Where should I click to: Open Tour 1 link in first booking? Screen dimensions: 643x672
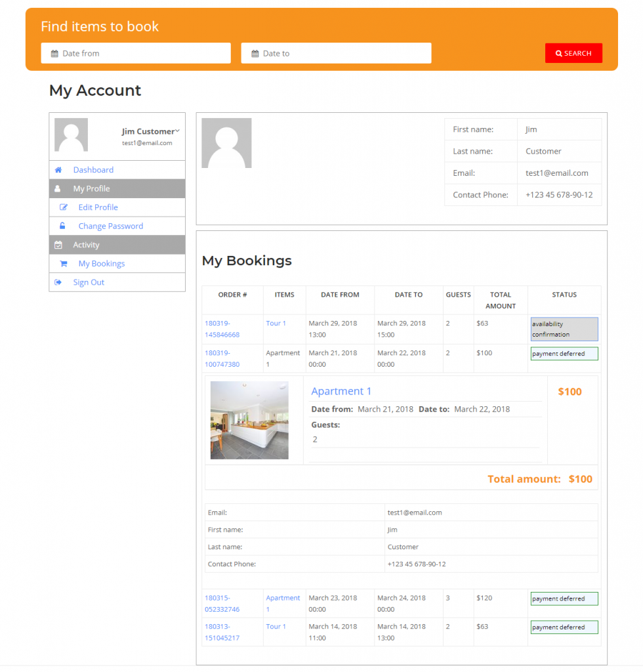276,324
